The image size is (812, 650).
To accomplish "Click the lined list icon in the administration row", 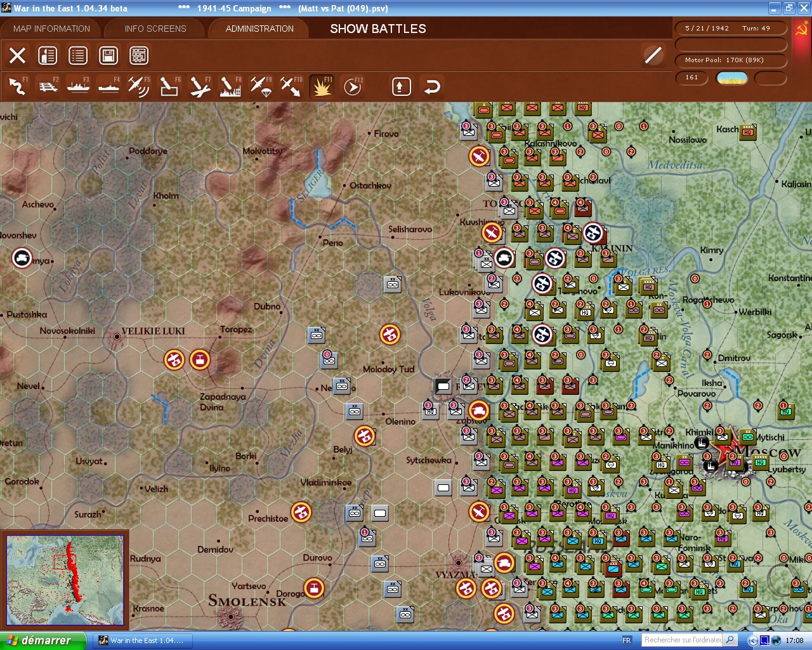I will pyautogui.click(x=78, y=55).
